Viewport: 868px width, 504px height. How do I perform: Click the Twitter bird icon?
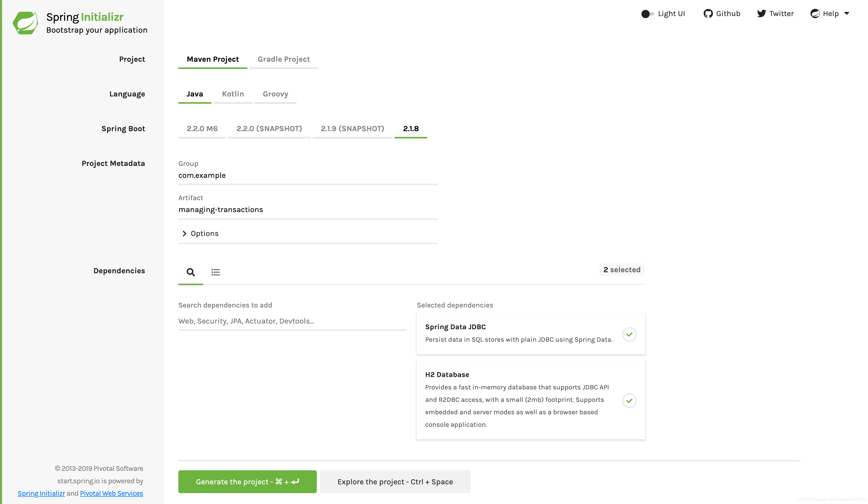pyautogui.click(x=761, y=13)
